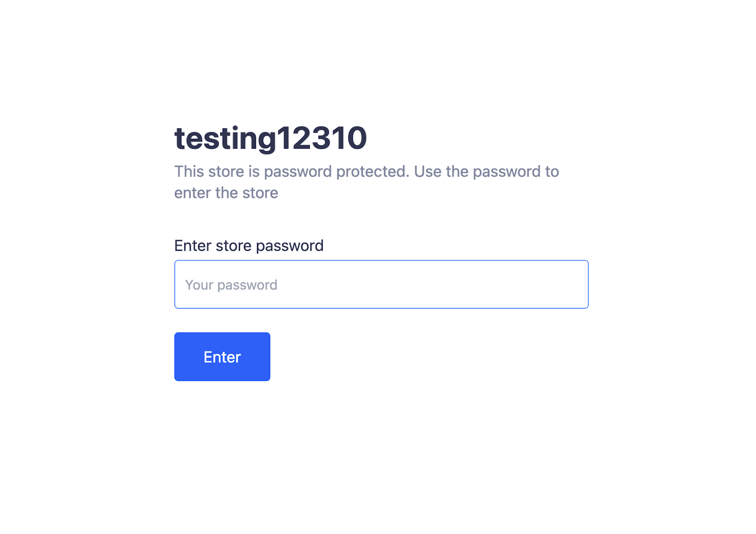Image resolution: width=756 pixels, height=534 pixels.
Task: Focus the Your password input field
Action: (381, 284)
